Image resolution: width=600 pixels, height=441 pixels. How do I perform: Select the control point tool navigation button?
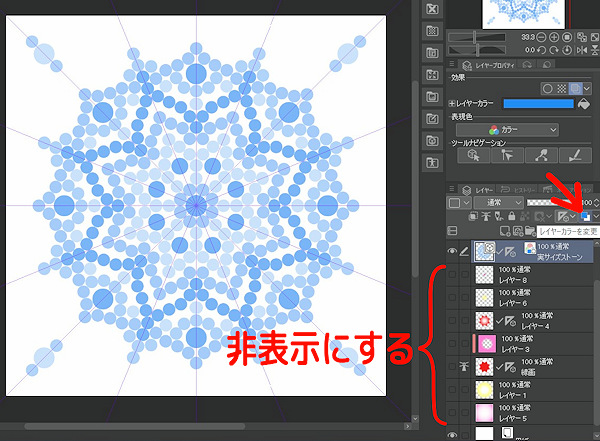541,155
